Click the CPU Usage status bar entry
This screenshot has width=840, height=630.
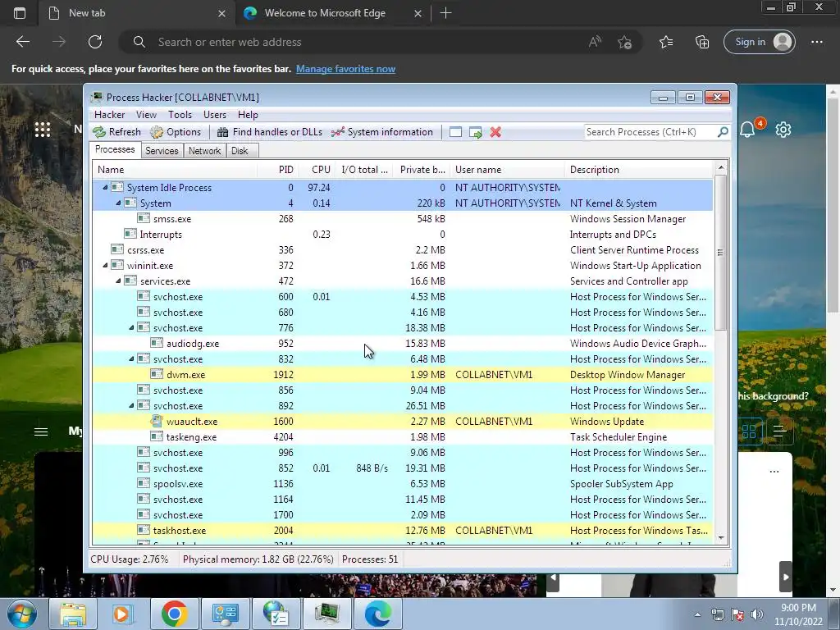tap(129, 559)
